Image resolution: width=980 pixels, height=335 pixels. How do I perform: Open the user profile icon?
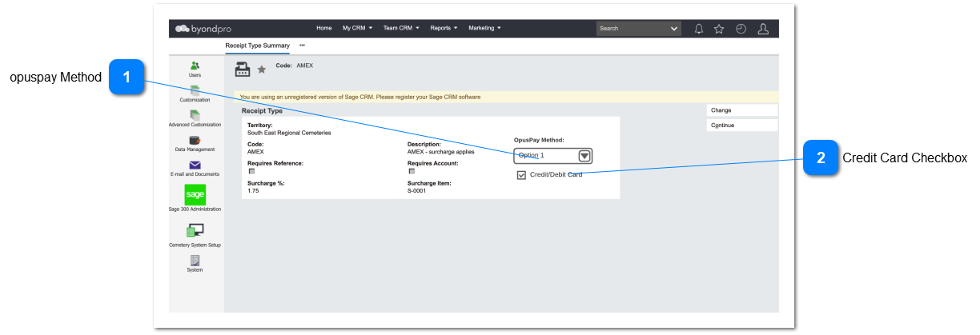(763, 29)
